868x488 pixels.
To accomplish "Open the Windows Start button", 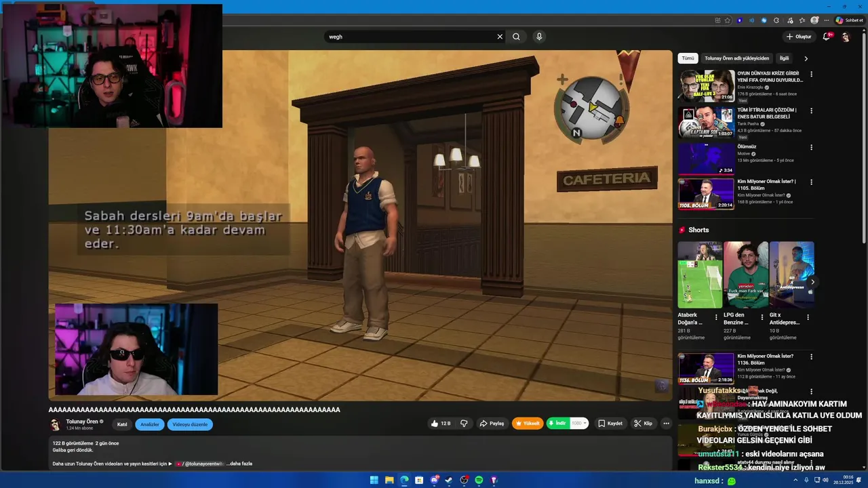I will click(x=374, y=481).
